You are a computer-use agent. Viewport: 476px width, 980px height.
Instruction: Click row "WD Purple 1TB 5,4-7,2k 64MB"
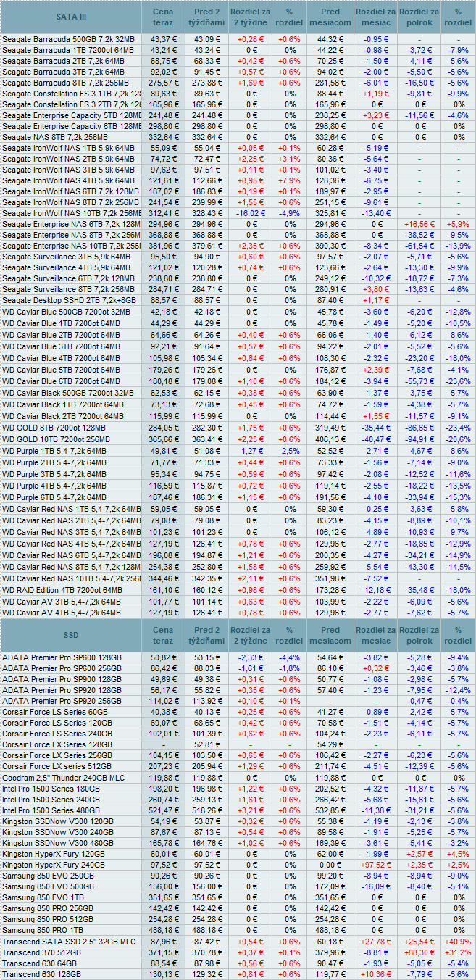pos(238,451)
